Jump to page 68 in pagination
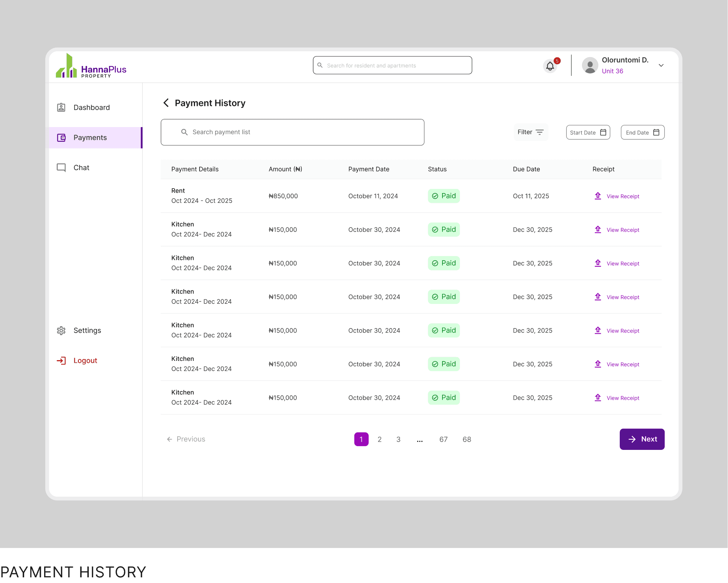The image size is (728, 583). pos(467,439)
